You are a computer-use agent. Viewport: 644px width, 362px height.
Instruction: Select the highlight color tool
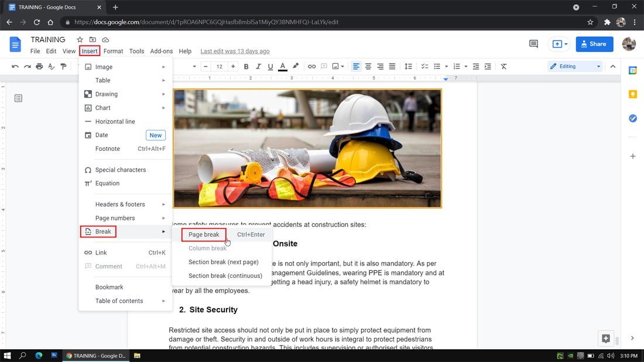point(295,66)
